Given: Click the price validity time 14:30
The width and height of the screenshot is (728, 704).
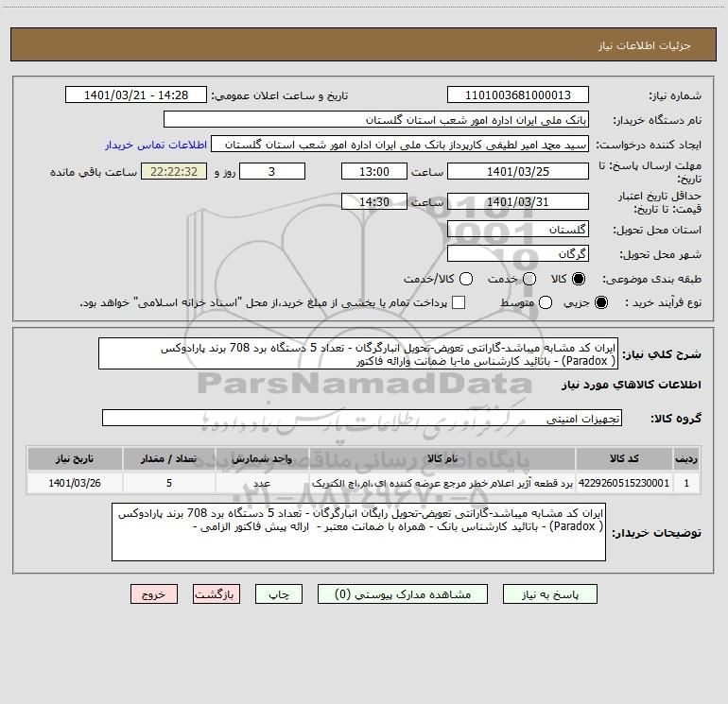Looking at the screenshot, I should [374, 201].
